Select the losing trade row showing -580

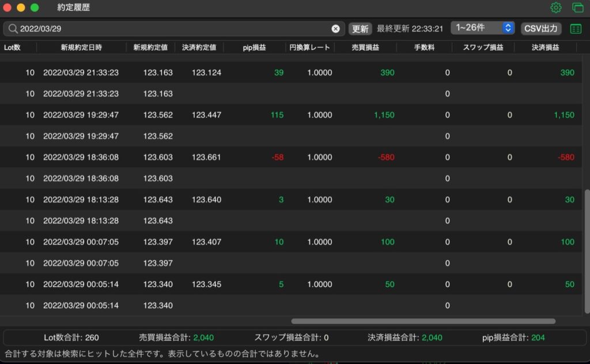291,157
